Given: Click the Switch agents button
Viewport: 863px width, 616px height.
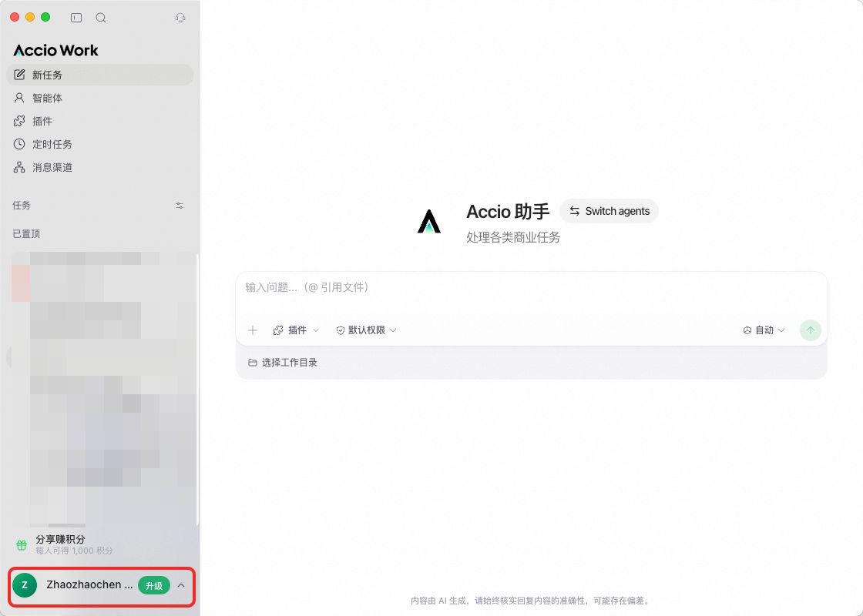Looking at the screenshot, I should click(x=609, y=211).
